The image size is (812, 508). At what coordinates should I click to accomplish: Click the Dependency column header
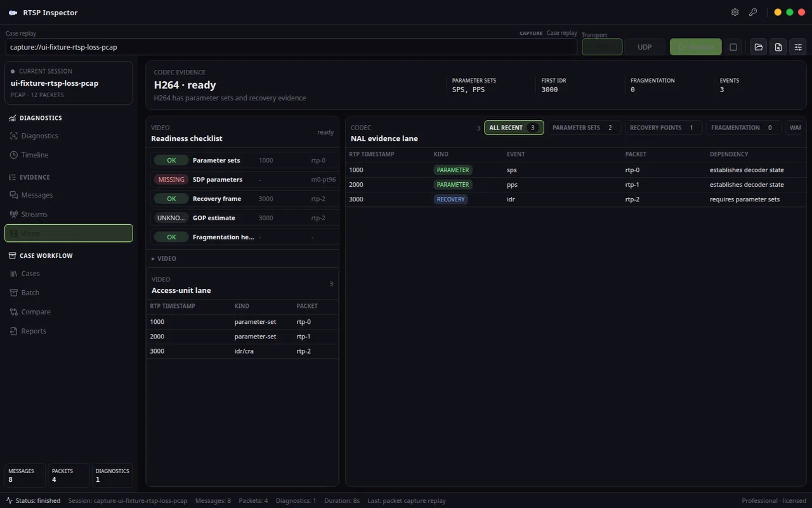[729, 154]
